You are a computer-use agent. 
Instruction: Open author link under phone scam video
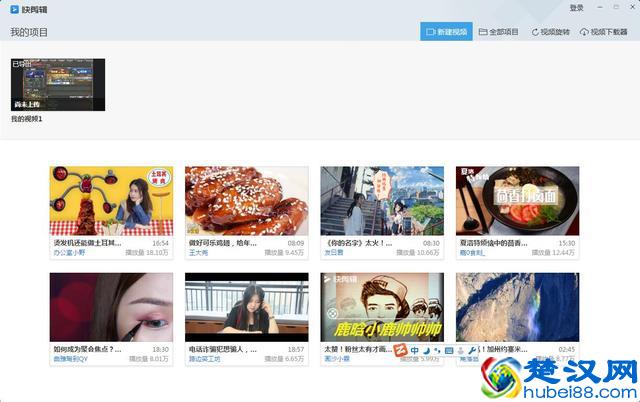[204, 359]
